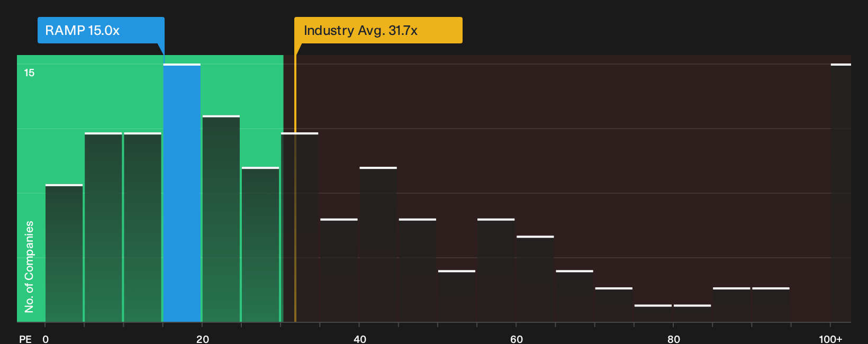
Task: Select the histogram bar for PE 35-40
Action: [339, 270]
